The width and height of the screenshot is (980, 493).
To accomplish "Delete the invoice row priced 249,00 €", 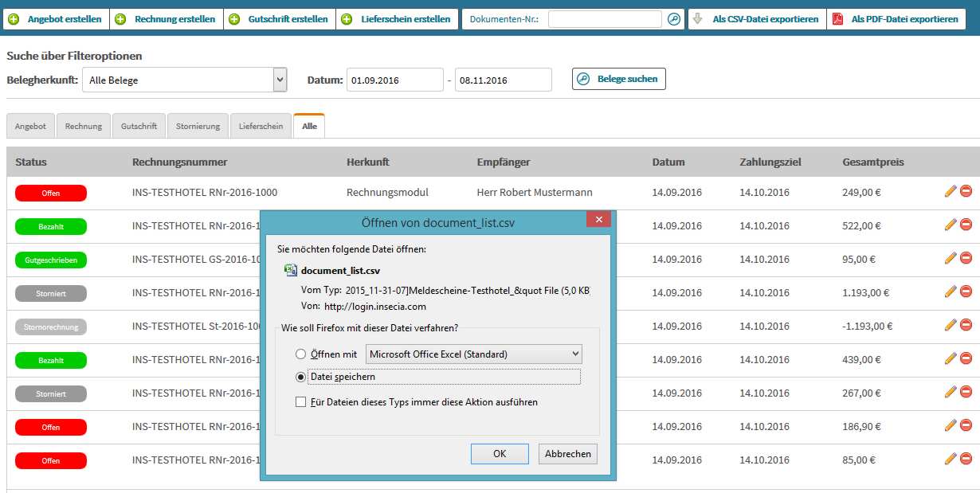I will (x=966, y=191).
